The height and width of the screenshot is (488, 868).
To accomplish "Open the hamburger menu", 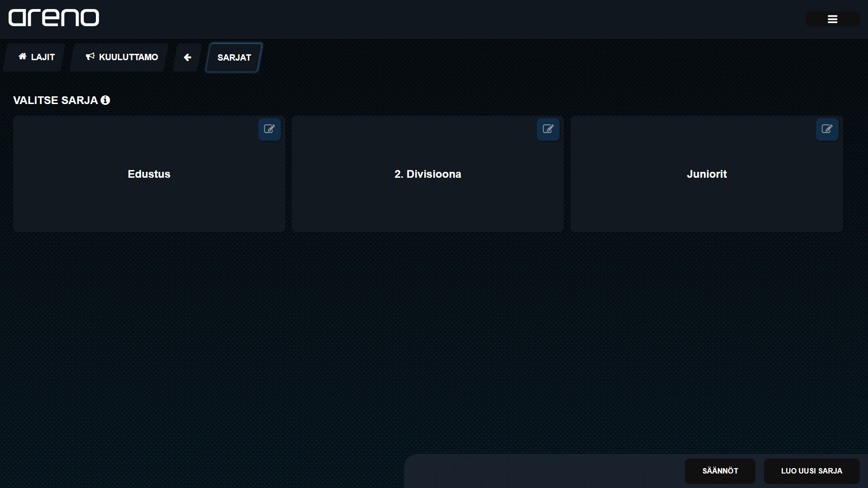I will (x=832, y=19).
